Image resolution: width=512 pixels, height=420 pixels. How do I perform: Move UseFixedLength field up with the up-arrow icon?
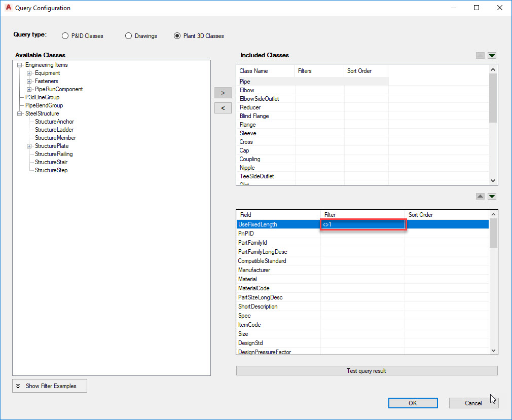click(x=480, y=196)
